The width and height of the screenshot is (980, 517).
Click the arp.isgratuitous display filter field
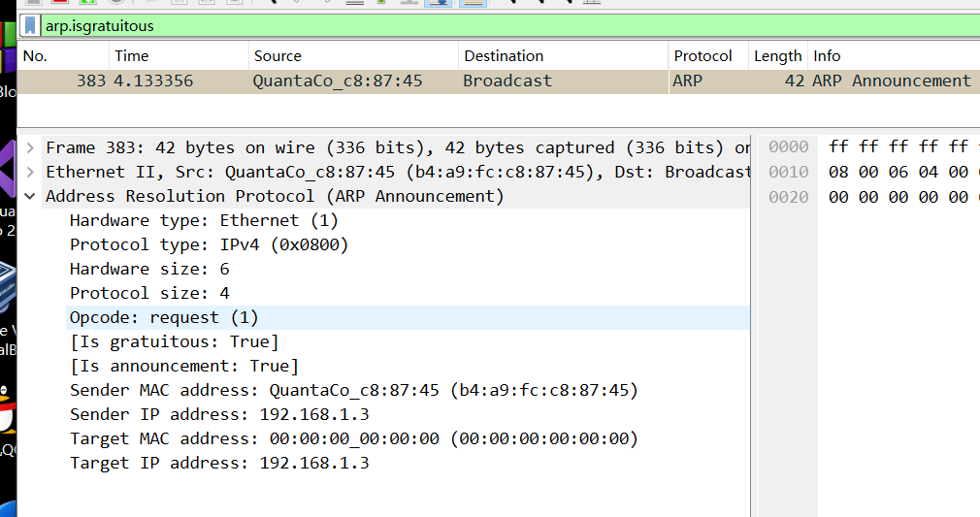coord(485,26)
